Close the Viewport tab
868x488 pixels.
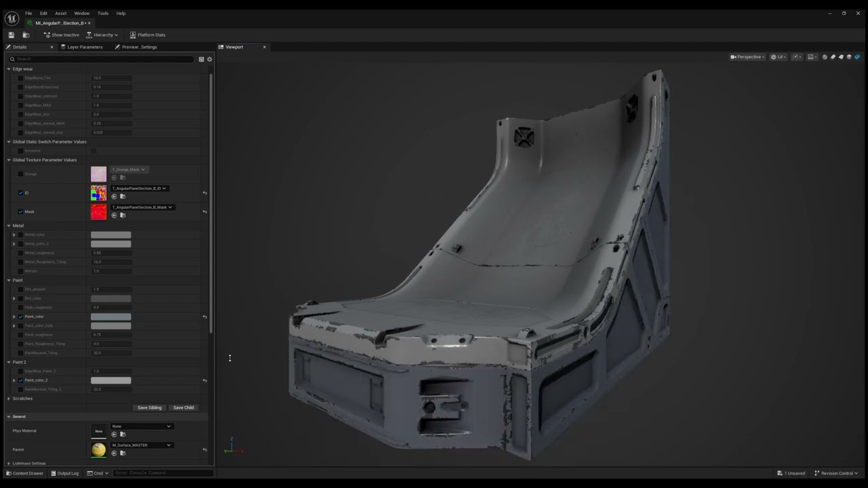click(264, 47)
